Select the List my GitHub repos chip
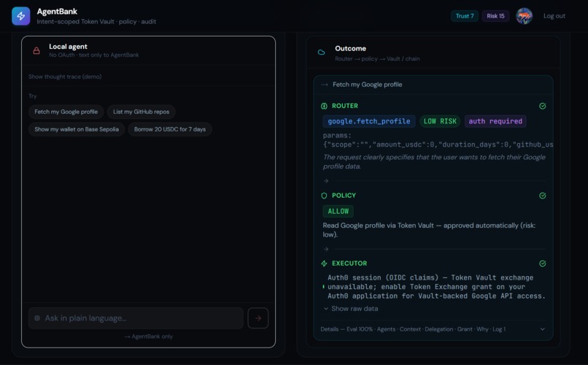The height and width of the screenshot is (365, 588). (x=141, y=112)
